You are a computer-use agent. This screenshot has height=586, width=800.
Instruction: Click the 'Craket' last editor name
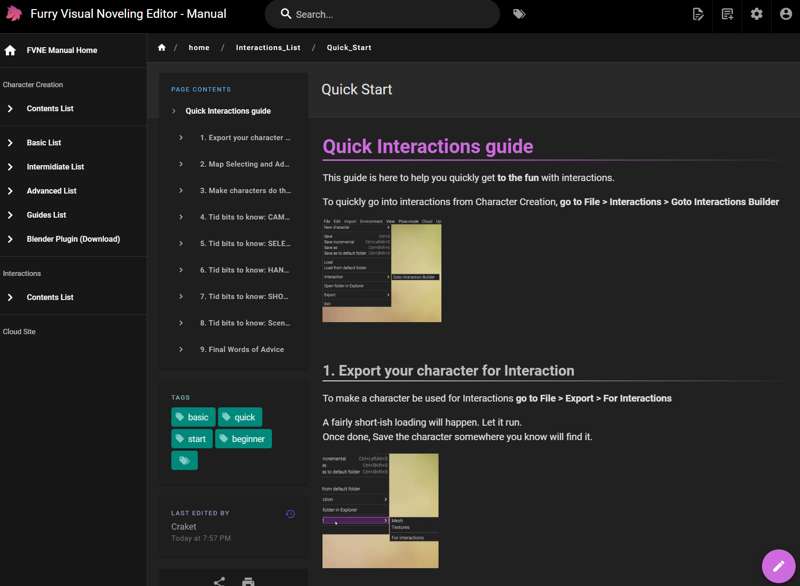click(x=184, y=526)
